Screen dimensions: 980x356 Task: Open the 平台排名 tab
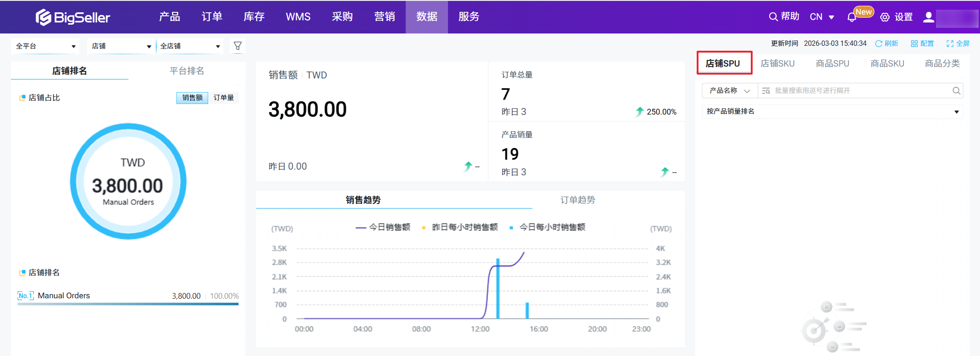click(x=187, y=71)
